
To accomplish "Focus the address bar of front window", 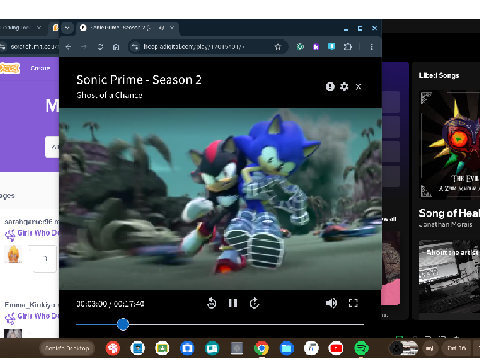I will [207, 47].
